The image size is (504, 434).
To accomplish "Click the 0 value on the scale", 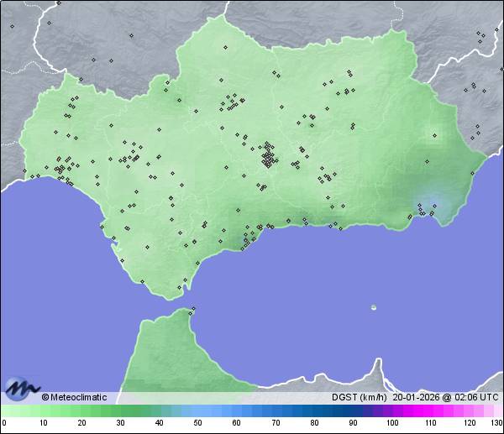I will (3, 423).
